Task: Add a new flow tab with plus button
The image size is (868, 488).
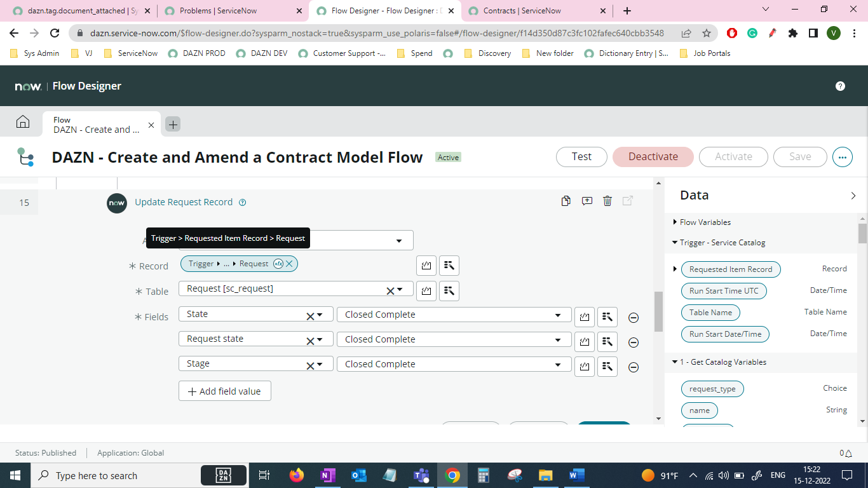Action: coord(173,124)
